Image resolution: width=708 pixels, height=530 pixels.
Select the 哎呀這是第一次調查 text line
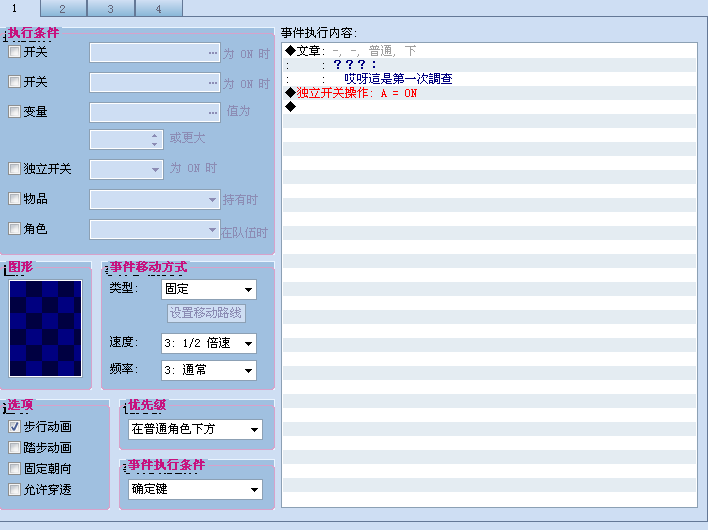pyautogui.click(x=489, y=79)
